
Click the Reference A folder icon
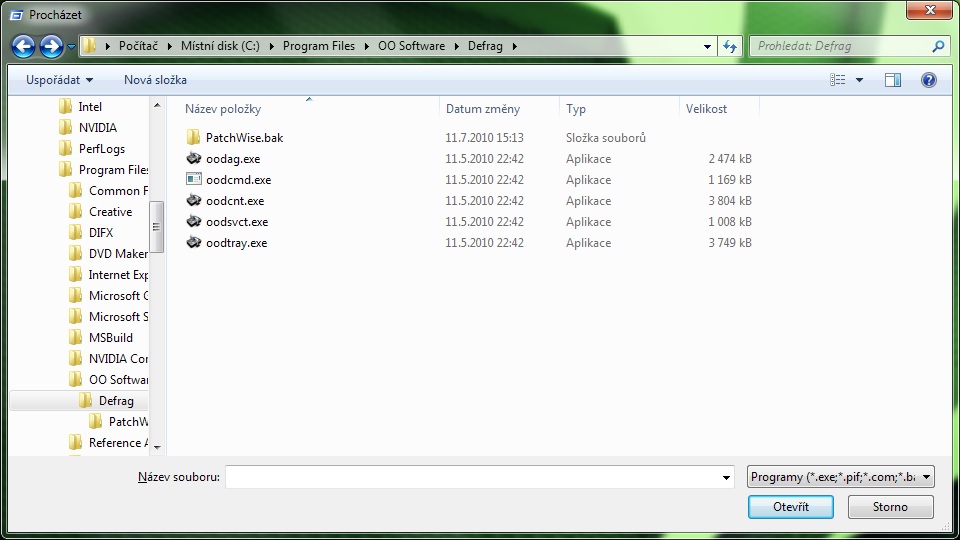[75, 442]
